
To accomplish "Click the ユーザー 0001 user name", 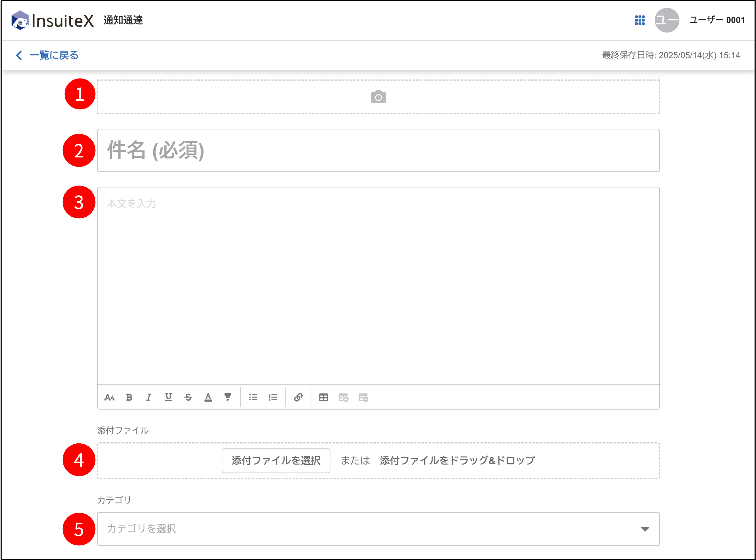I will pyautogui.click(x=717, y=20).
